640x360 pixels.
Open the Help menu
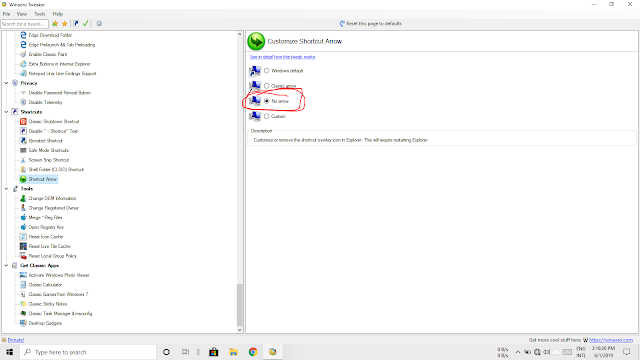click(x=58, y=14)
